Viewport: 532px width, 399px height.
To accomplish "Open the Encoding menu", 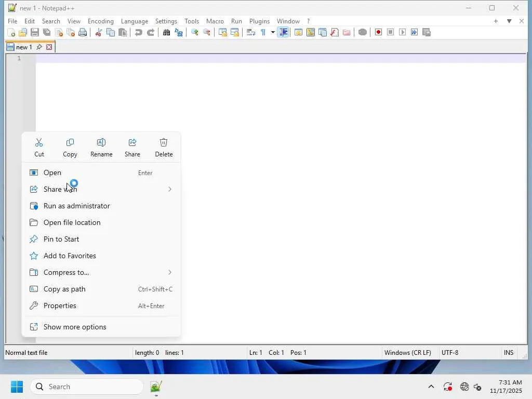I will point(100,21).
